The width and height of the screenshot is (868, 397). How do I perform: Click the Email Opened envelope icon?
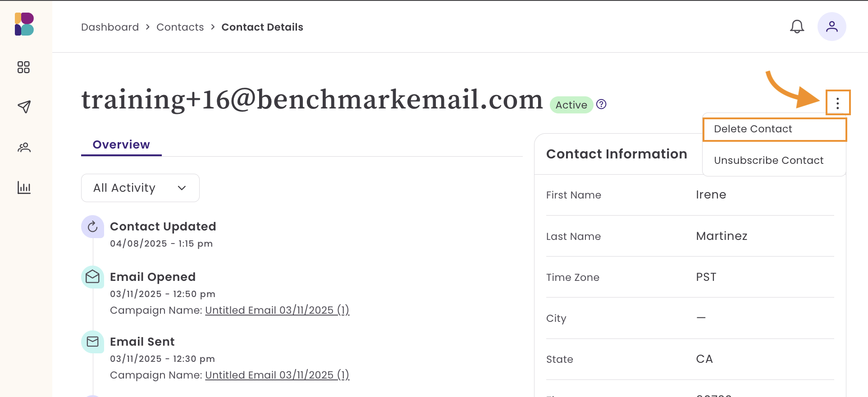tap(92, 277)
